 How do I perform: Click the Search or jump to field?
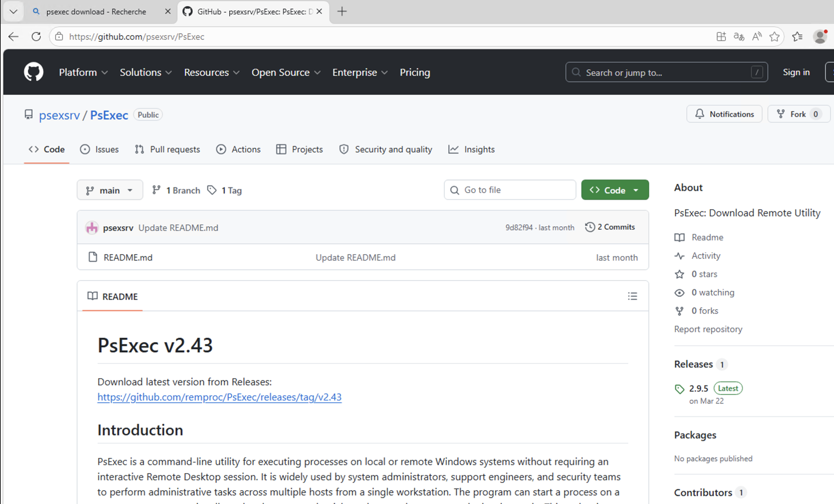pyautogui.click(x=667, y=72)
